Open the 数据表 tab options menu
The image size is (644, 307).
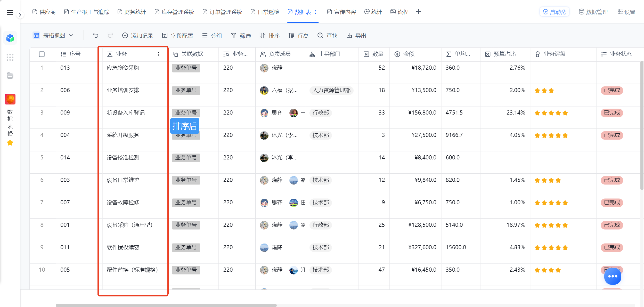pyautogui.click(x=315, y=12)
